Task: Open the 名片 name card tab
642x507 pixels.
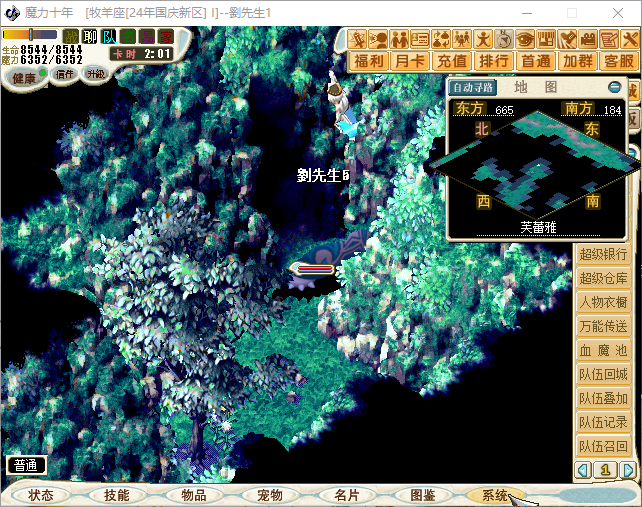Action: tap(346, 495)
